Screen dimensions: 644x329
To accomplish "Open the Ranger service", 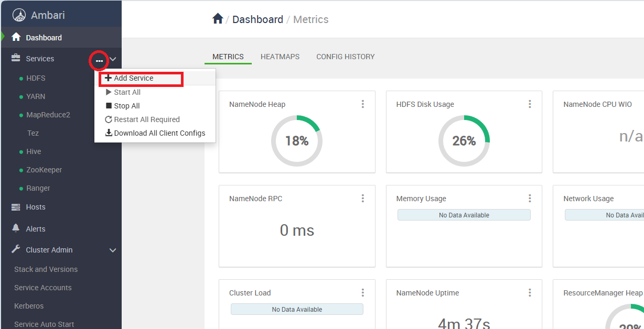I will tap(38, 188).
